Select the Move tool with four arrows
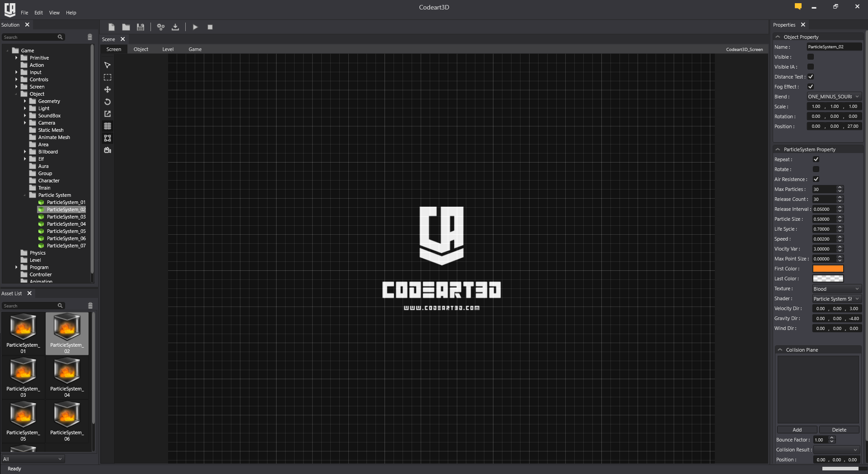 pos(108,89)
